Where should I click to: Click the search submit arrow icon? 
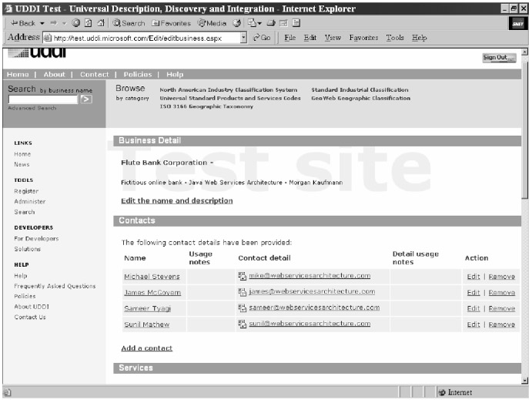point(86,99)
